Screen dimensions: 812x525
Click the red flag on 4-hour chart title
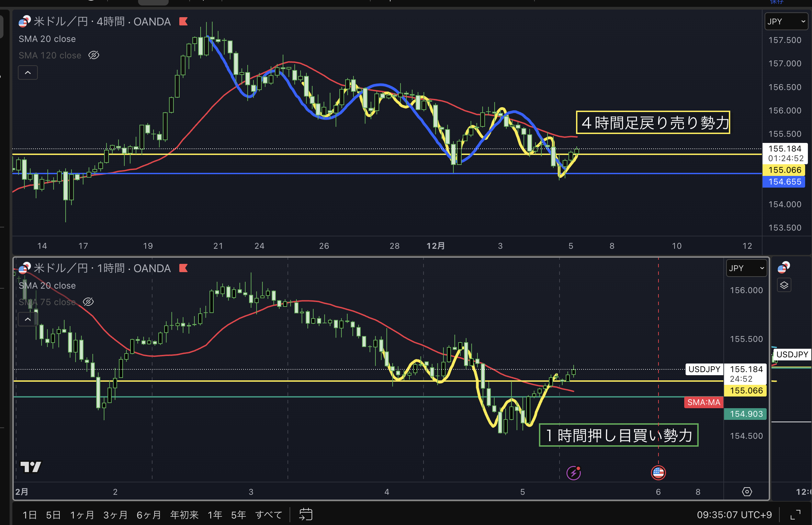coord(183,22)
